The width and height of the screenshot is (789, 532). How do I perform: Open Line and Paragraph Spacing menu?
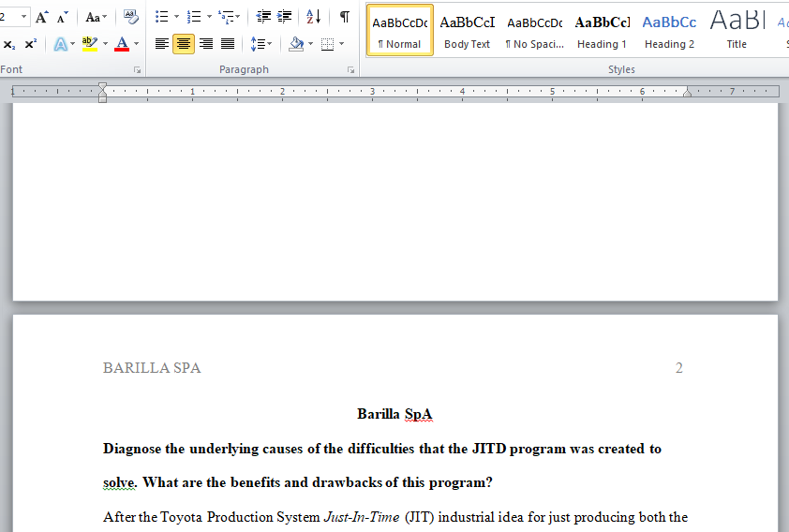261,44
